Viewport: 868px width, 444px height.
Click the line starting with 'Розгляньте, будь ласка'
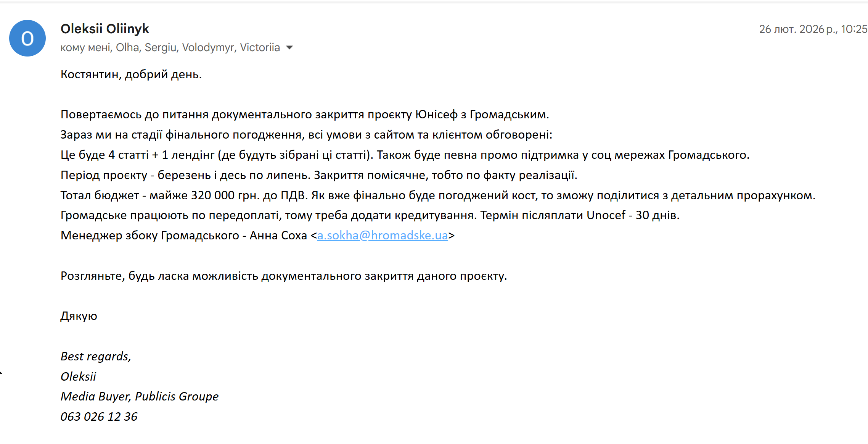283,276
